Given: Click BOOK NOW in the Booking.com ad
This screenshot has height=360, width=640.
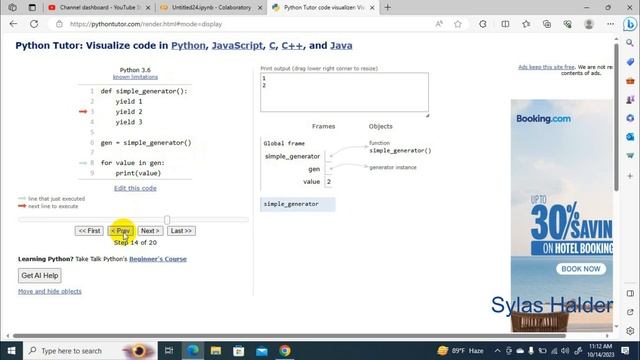Looking at the screenshot, I should point(581,269).
